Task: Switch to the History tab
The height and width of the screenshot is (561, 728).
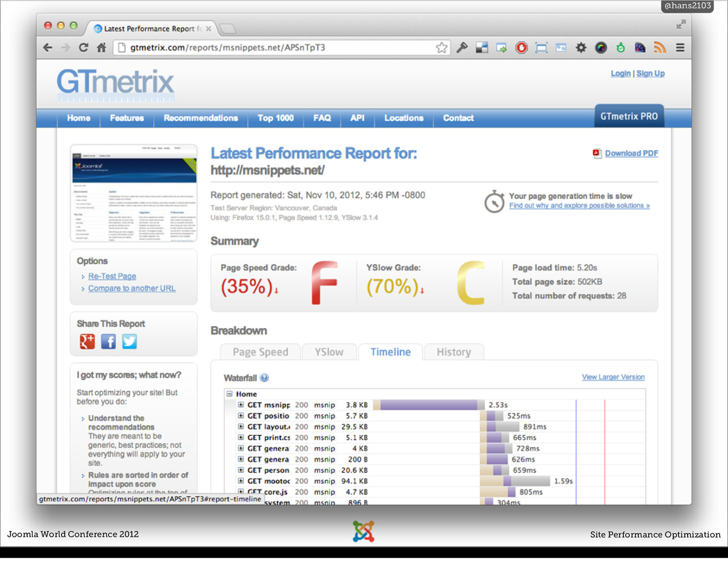Action: click(454, 352)
